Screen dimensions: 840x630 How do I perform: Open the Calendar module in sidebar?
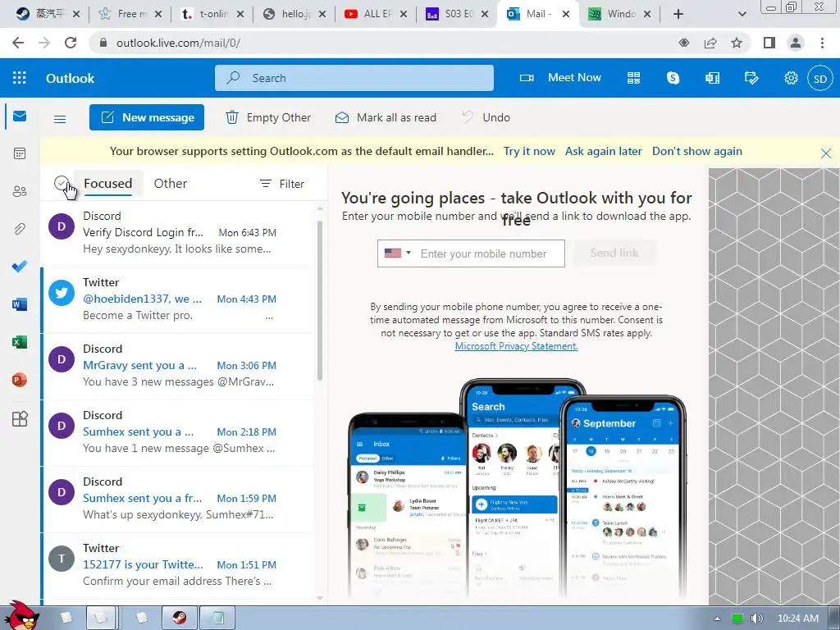pos(20,153)
